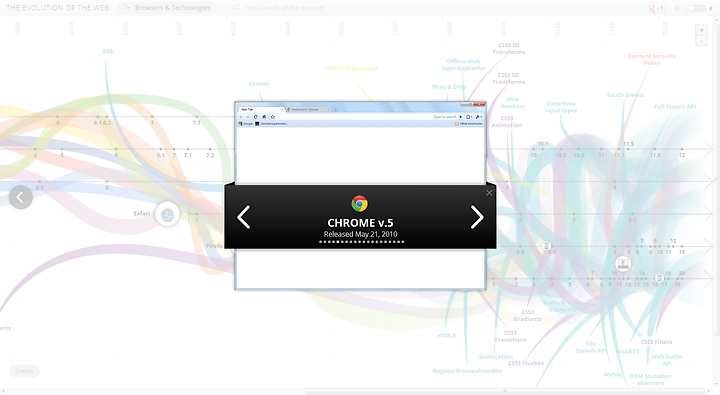Click the Content Security Policy label
The height and width of the screenshot is (395, 720).
[652, 59]
